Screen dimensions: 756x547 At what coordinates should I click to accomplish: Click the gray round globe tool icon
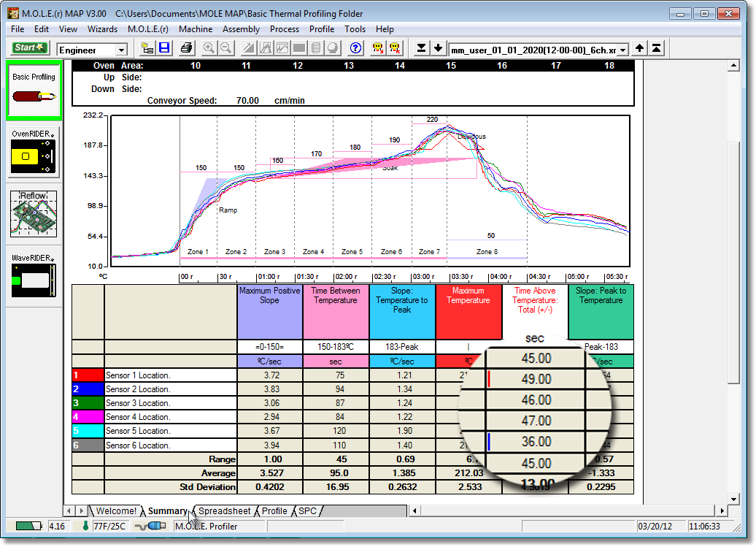click(332, 48)
